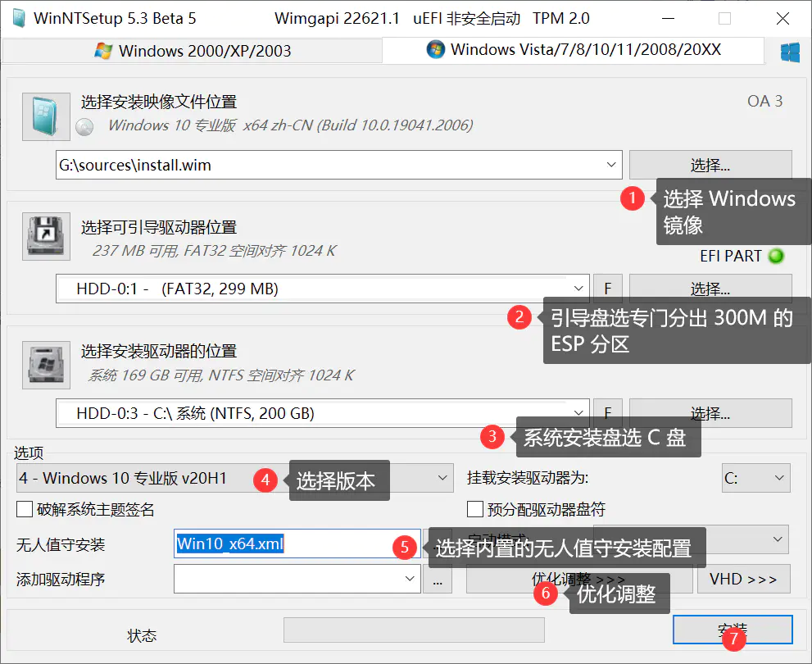The height and width of the screenshot is (664, 812).
Task: Switch to Windows 2000/XP/2003 tab
Action: [193, 51]
